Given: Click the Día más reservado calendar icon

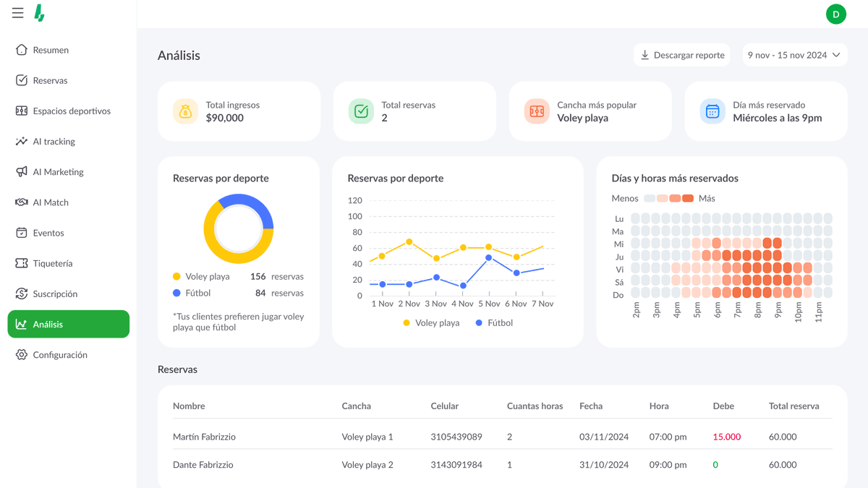Looking at the screenshot, I should (x=712, y=111).
